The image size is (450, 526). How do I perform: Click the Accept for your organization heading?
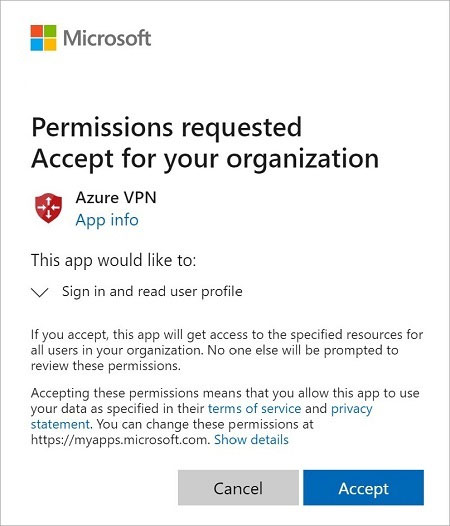pyautogui.click(x=205, y=159)
